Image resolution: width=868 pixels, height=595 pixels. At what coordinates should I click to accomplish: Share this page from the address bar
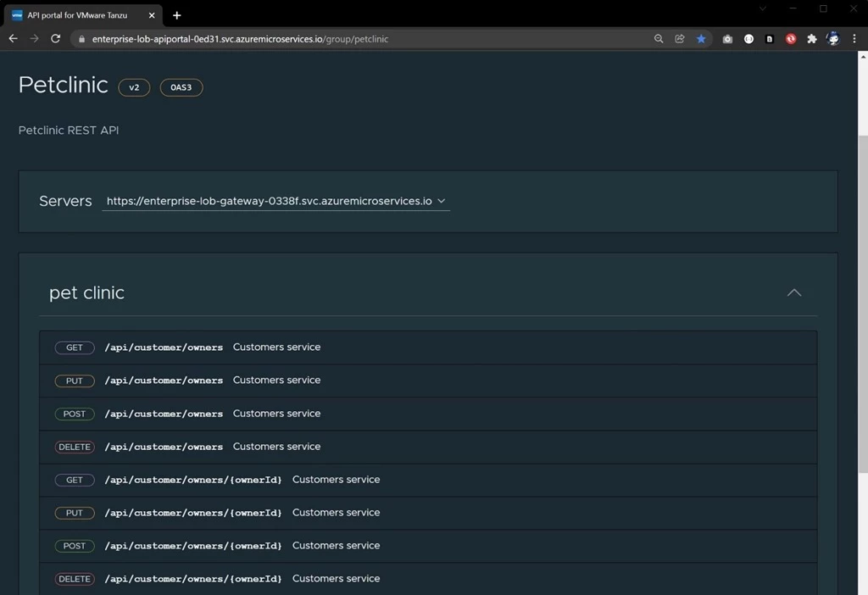click(680, 39)
